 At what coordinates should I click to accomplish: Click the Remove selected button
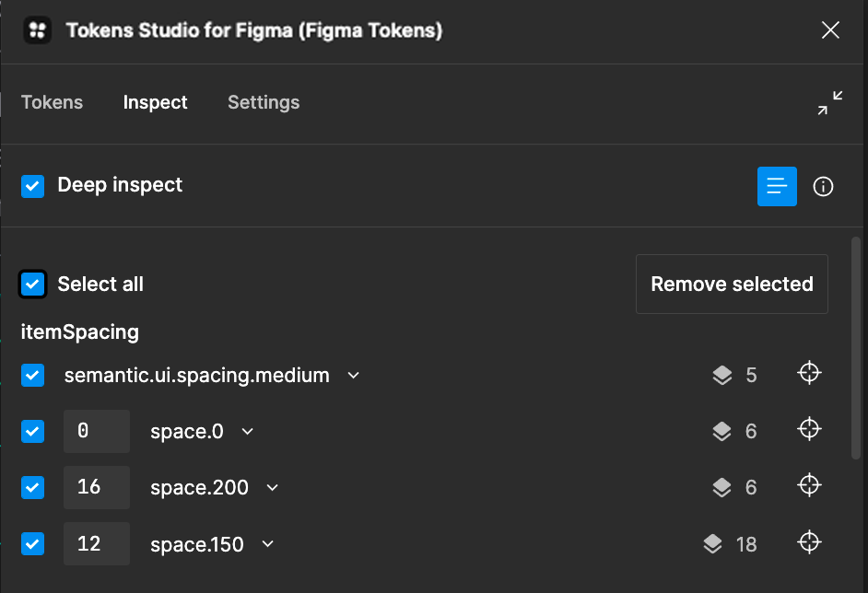click(732, 284)
